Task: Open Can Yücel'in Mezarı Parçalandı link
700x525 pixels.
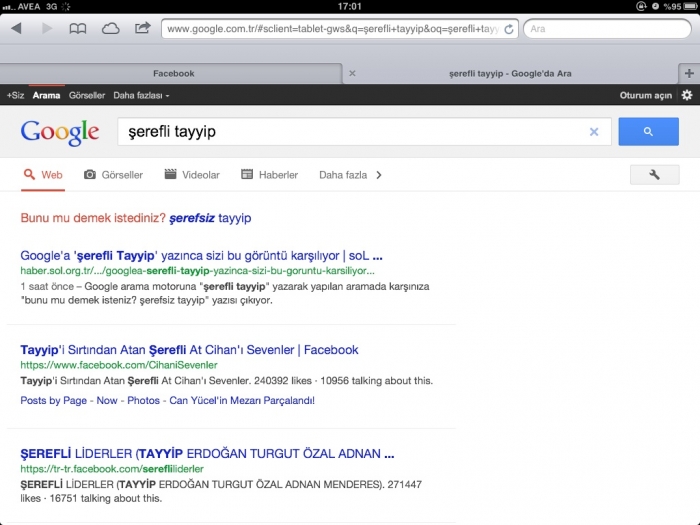Action: point(242,400)
